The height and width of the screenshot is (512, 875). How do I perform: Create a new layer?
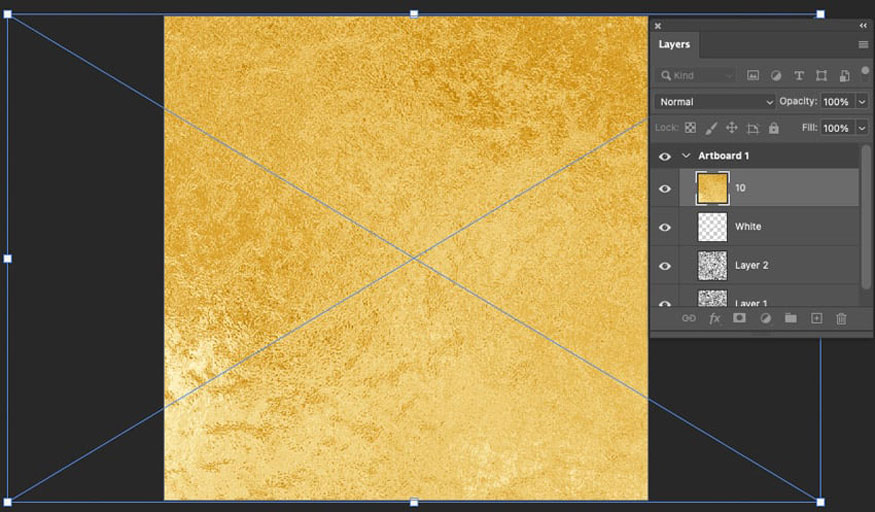[816, 318]
